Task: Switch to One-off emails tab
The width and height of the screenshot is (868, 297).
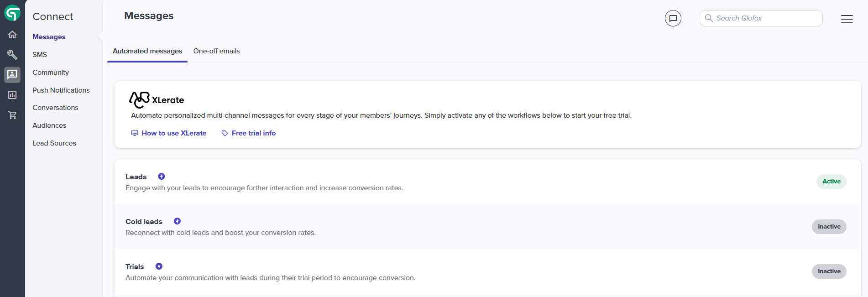Action: coord(216,51)
